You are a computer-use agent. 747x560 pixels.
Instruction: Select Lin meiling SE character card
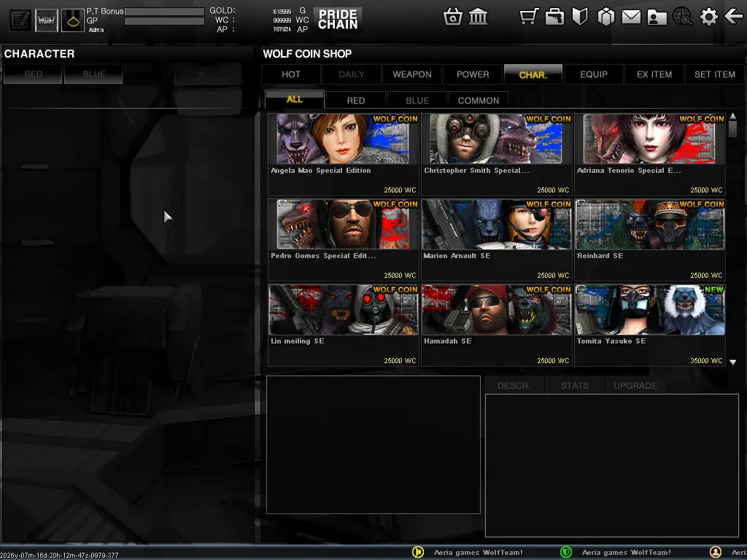click(343, 324)
